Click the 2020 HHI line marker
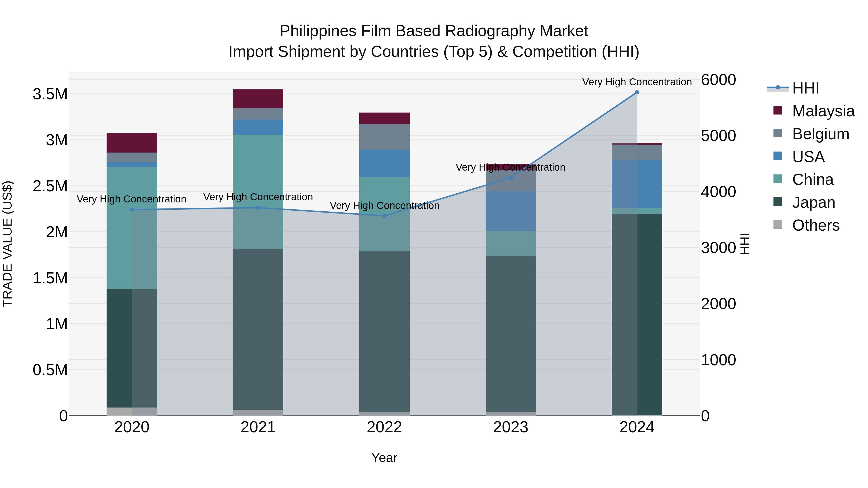868x488 pixels. pos(132,210)
